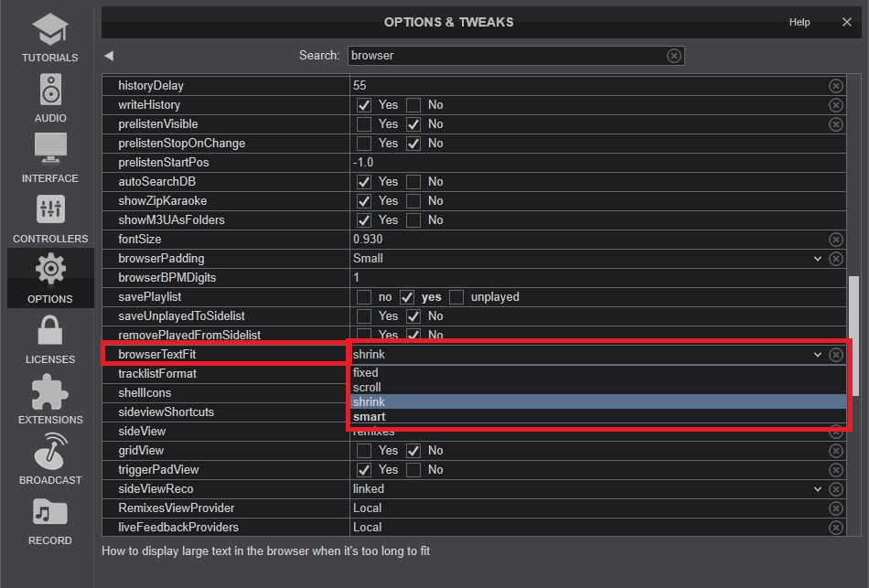The width and height of the screenshot is (869, 588).
Task: Tick the unplayed option for savePlaylist
Action: click(456, 297)
